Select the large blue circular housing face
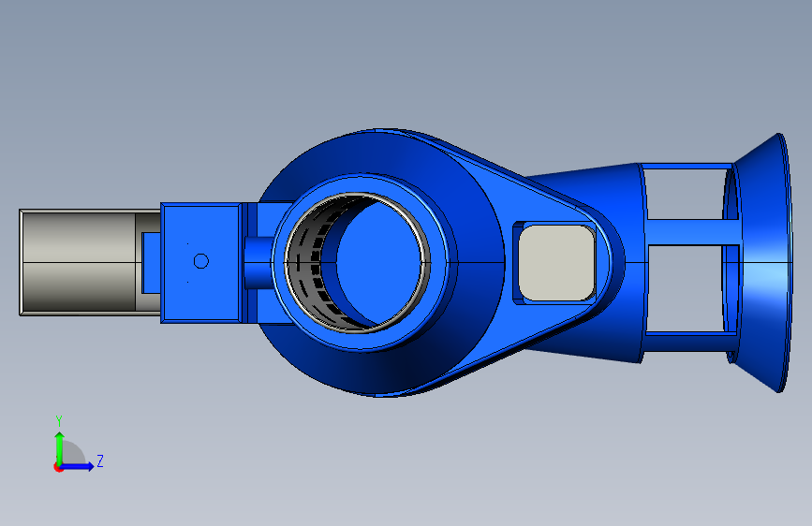The width and height of the screenshot is (812, 526). tap(380, 262)
